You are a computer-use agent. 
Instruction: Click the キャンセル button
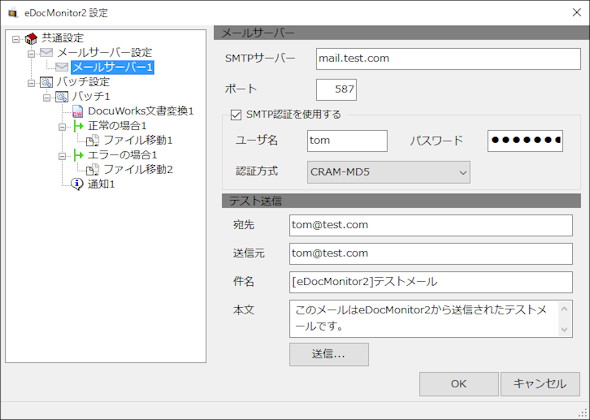point(540,384)
